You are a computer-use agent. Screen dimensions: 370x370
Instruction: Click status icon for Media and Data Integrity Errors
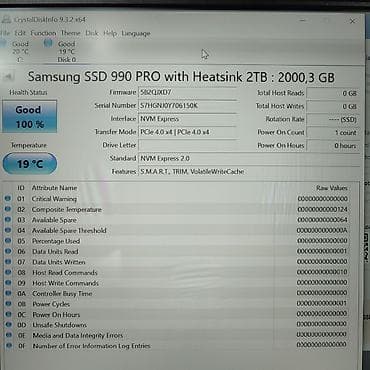point(9,335)
